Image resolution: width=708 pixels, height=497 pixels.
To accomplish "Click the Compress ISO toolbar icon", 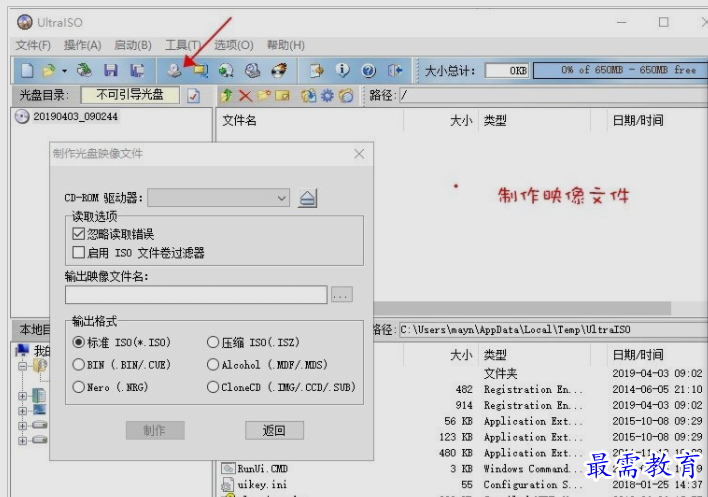I will (x=200, y=70).
